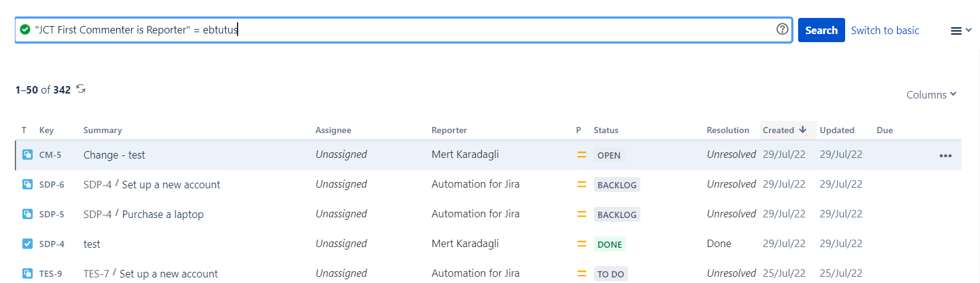Click the 25/Jul/22 created date of TES-9

tap(784, 273)
